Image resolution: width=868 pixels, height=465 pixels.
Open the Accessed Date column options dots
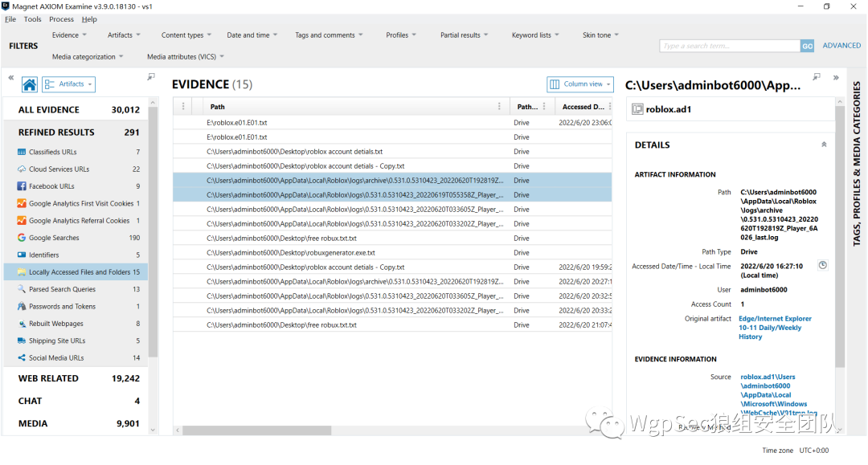(609, 106)
